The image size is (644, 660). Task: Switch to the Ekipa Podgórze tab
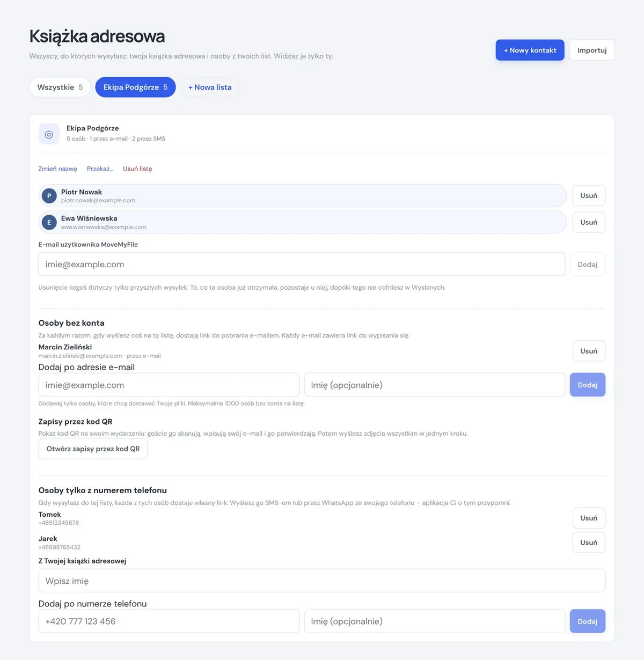135,87
